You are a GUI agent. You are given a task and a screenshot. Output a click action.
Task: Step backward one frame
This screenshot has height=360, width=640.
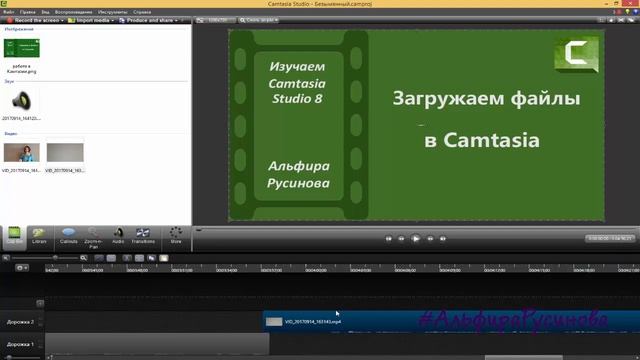point(401,239)
